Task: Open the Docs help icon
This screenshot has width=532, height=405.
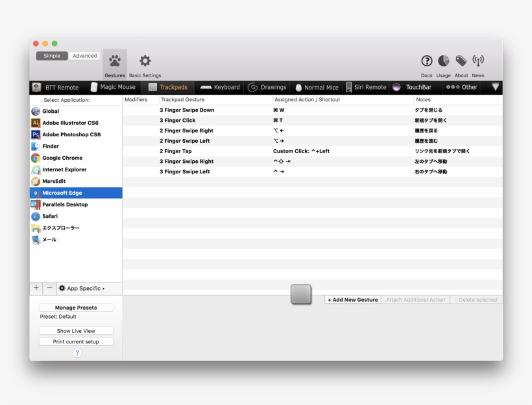Action: click(x=427, y=61)
